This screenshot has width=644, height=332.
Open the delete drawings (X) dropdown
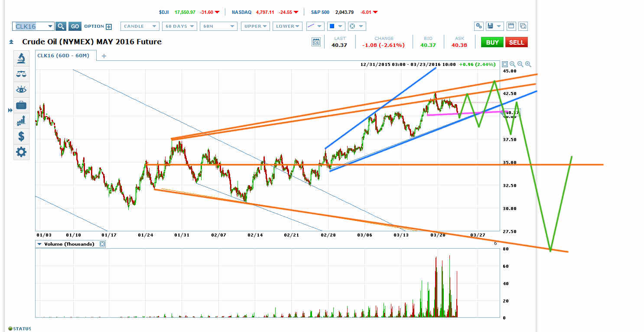357,26
